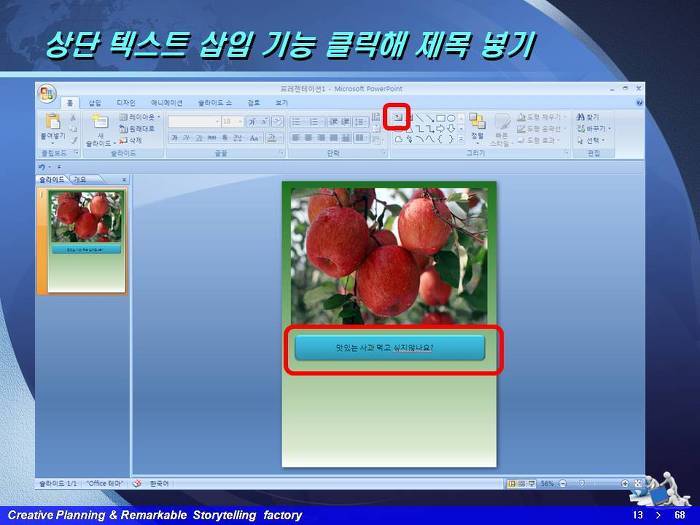Open Shape Fill (도형 채우기) dropdown
The height and width of the screenshot is (525, 700).
click(542, 117)
